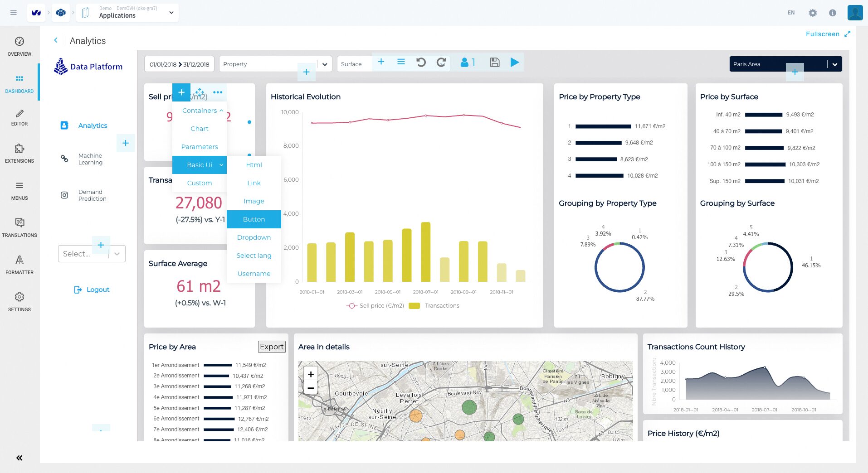The width and height of the screenshot is (868, 473).
Task: Click the users icon in toolbar
Action: 467,63
